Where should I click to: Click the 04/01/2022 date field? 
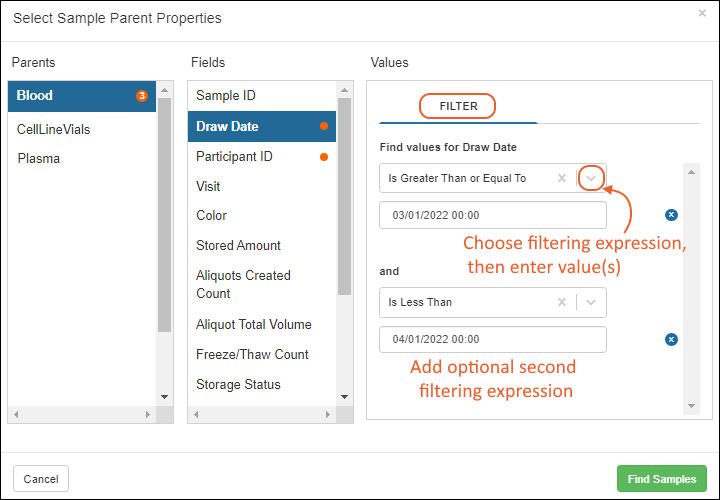[492, 339]
